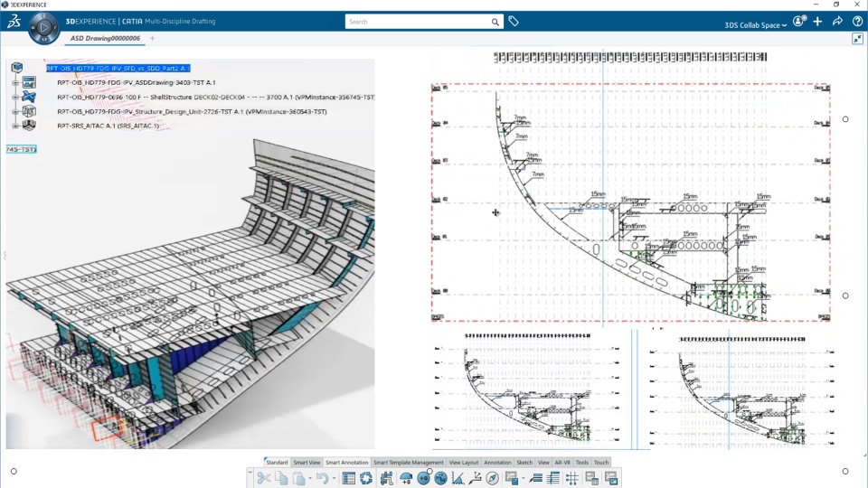
Task: Open the View tab in action bar
Action: point(543,462)
